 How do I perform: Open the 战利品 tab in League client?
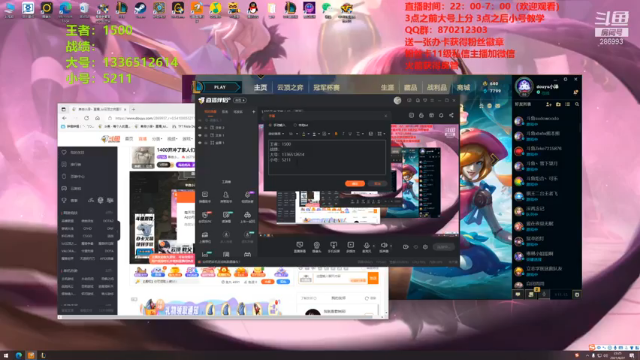point(437,87)
